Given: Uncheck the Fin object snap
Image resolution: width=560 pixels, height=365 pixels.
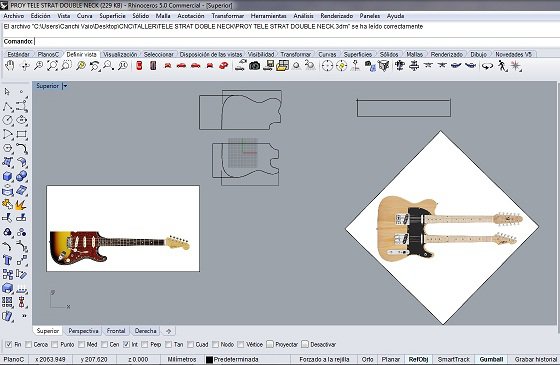Looking at the screenshot, I should (9, 345).
